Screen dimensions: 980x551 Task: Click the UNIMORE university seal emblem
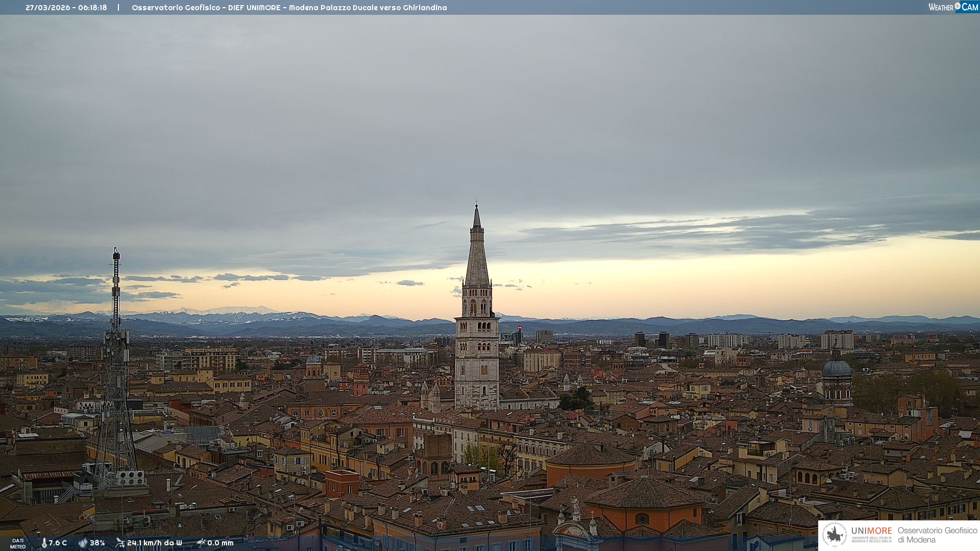click(x=835, y=535)
